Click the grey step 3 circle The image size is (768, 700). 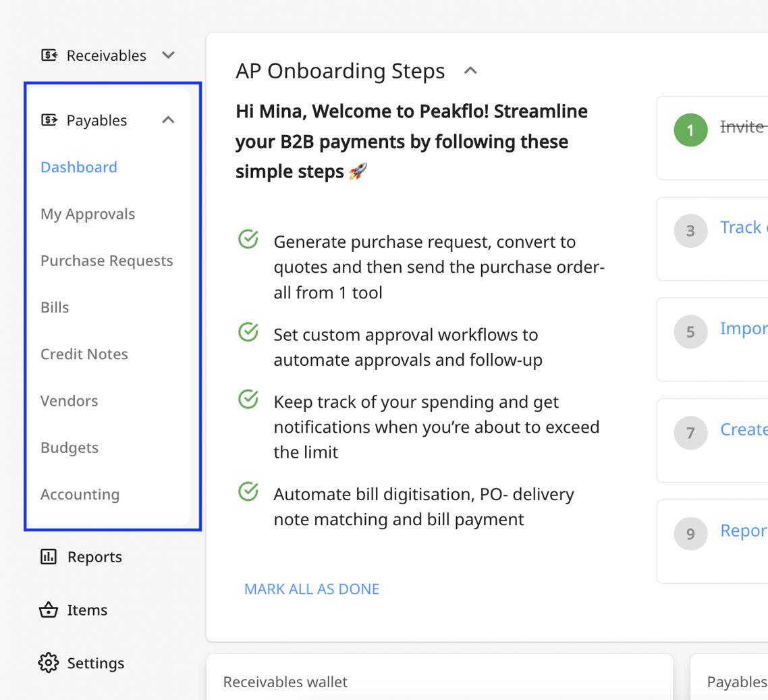click(690, 231)
